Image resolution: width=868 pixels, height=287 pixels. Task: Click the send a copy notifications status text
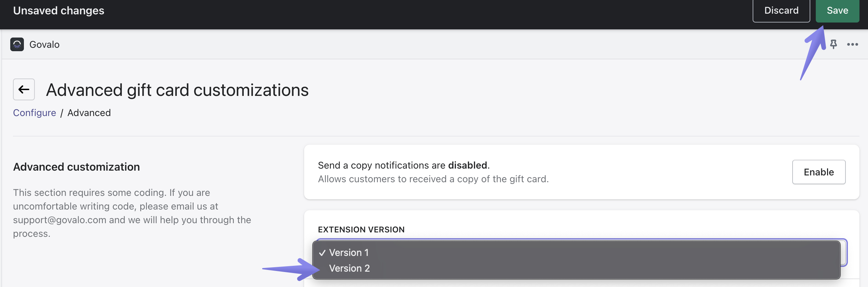tap(403, 166)
